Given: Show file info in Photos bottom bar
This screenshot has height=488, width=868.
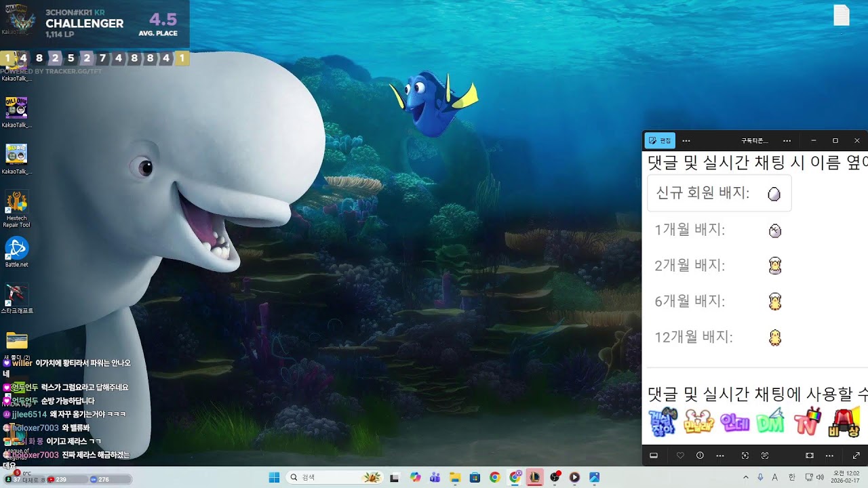Looking at the screenshot, I should coord(700,455).
